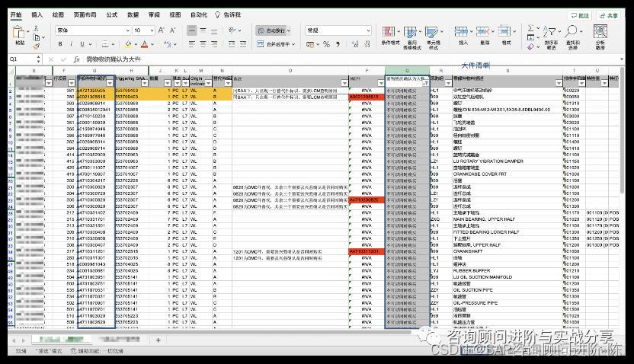
Task: Toggle align text right
Action: [x=214, y=44]
